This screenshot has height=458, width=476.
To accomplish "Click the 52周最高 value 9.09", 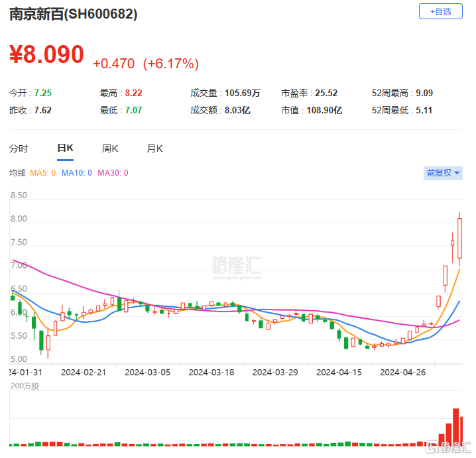I will tap(424, 93).
